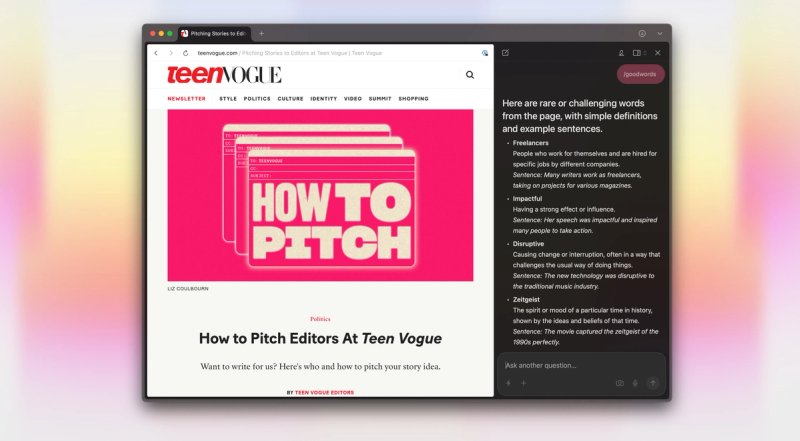Open the SUMMIT nav section
Viewport: 800px width, 441px height.
click(x=380, y=99)
